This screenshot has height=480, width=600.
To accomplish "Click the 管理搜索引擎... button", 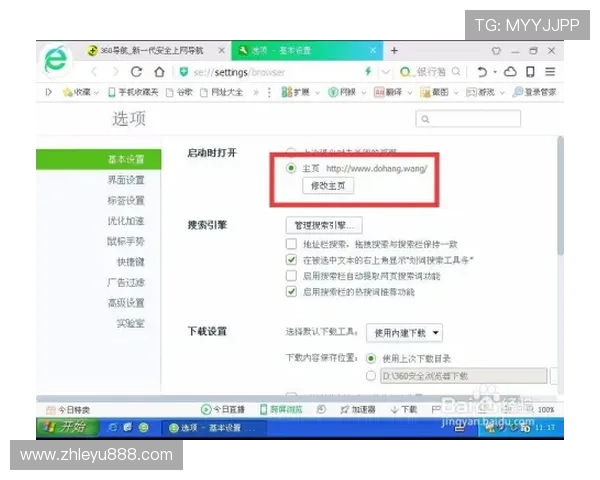I will (x=324, y=225).
